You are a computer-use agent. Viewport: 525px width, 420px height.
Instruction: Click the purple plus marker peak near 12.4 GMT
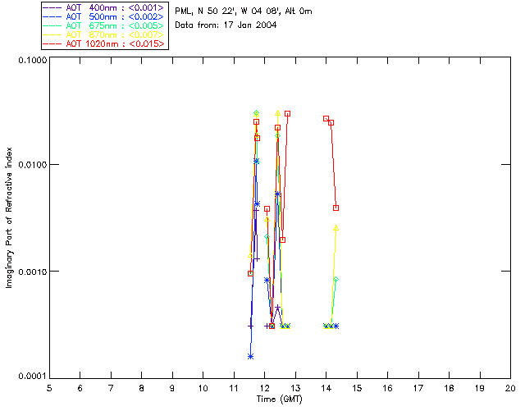pyautogui.click(x=277, y=307)
